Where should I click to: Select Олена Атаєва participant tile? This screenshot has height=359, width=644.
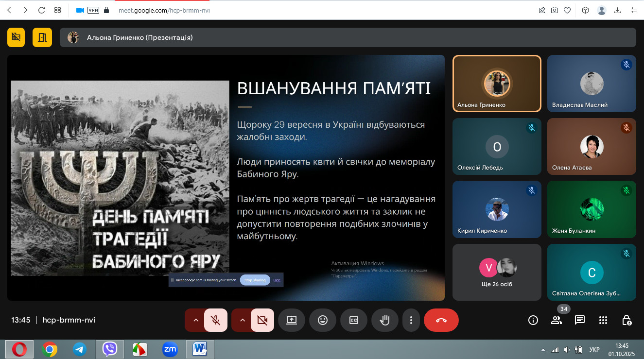coord(592,146)
